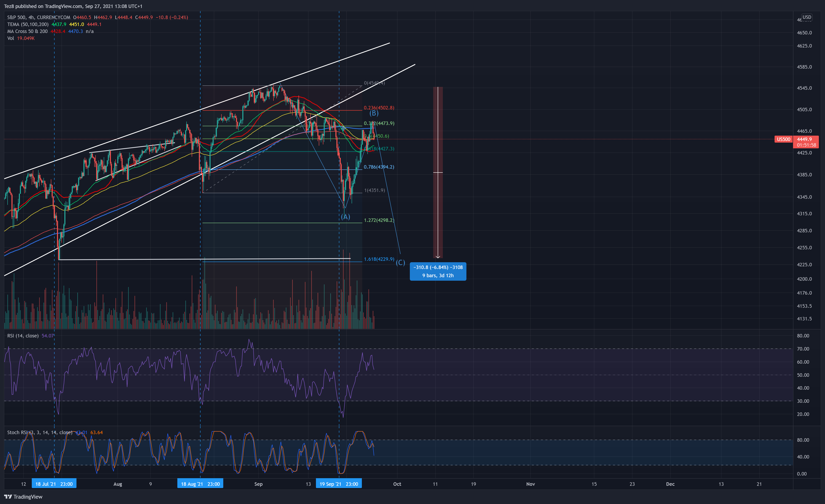This screenshot has width=825, height=504.
Task: Click the 19 Sep '21 23:00 date marker
Action: point(339,484)
